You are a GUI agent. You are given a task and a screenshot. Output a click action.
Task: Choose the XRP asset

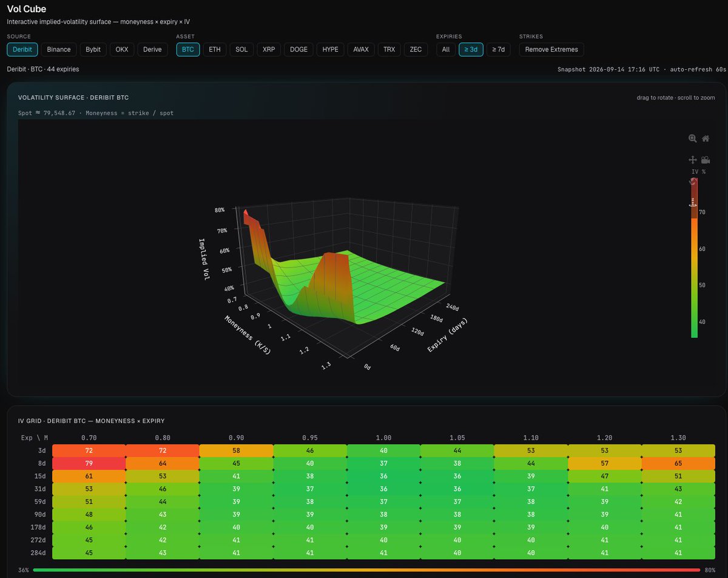click(269, 49)
